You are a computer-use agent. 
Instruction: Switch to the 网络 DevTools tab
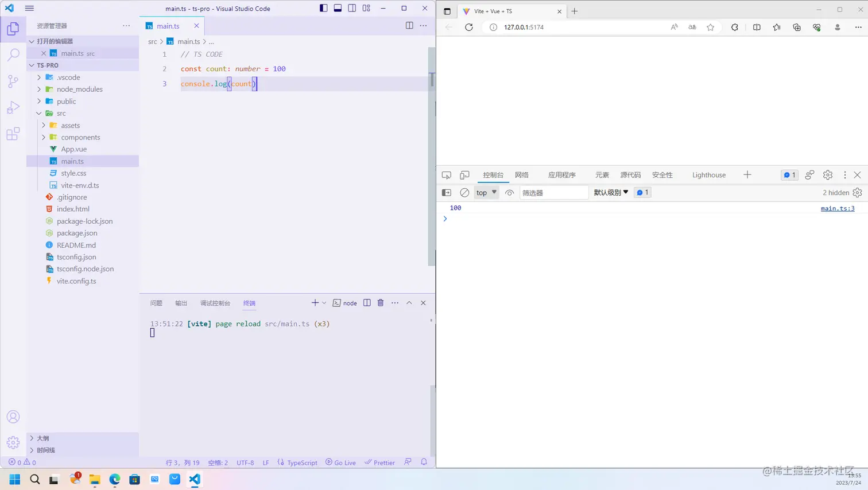coord(522,175)
